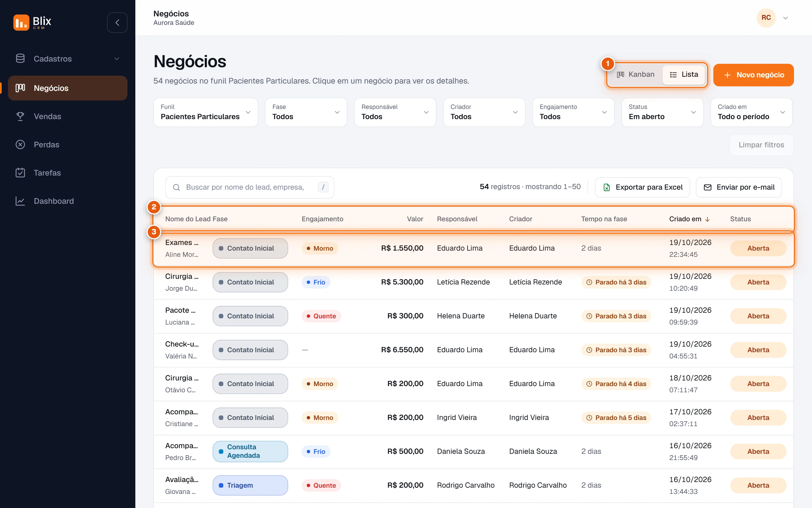
Task: Click the sort arrow beside Criado em
Action: (707, 219)
